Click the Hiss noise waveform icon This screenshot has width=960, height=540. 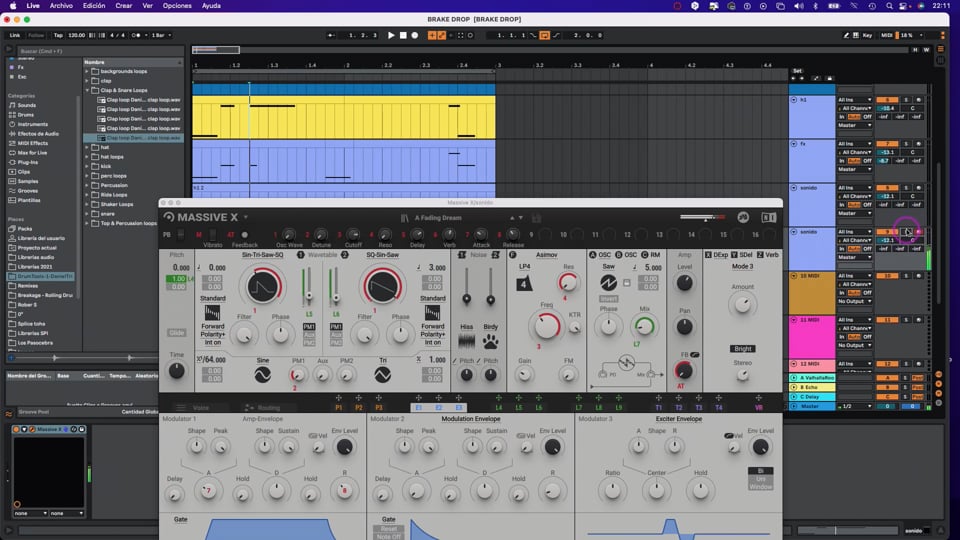tap(466, 342)
